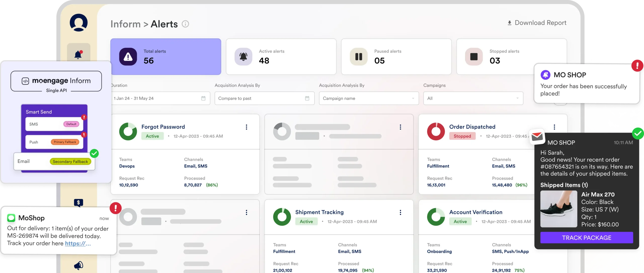This screenshot has width=644, height=273.
Task: Select the Email Secondary Fallback channel row
Action: coord(54,161)
